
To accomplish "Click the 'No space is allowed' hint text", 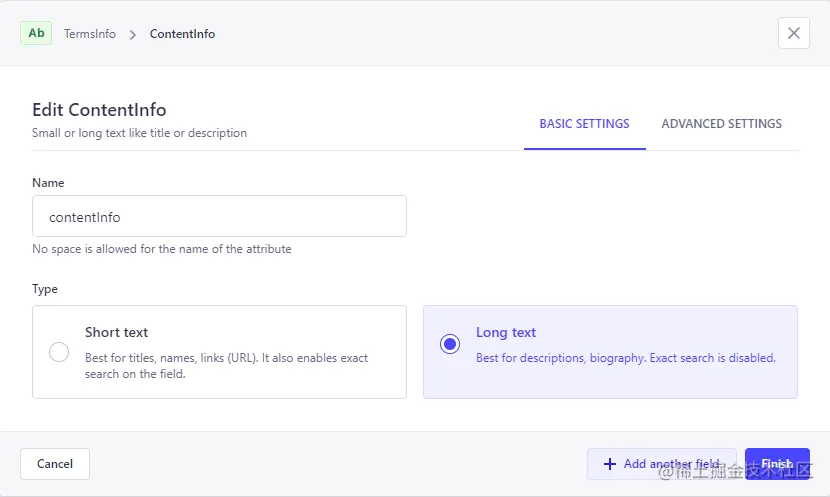I will coord(162,249).
